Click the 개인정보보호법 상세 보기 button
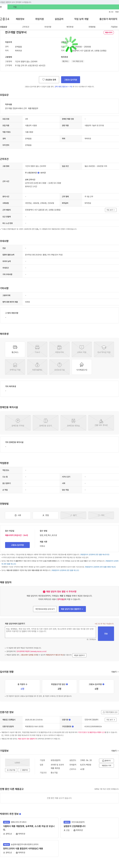The width and height of the screenshot is (119, 868). tap(45, 609)
